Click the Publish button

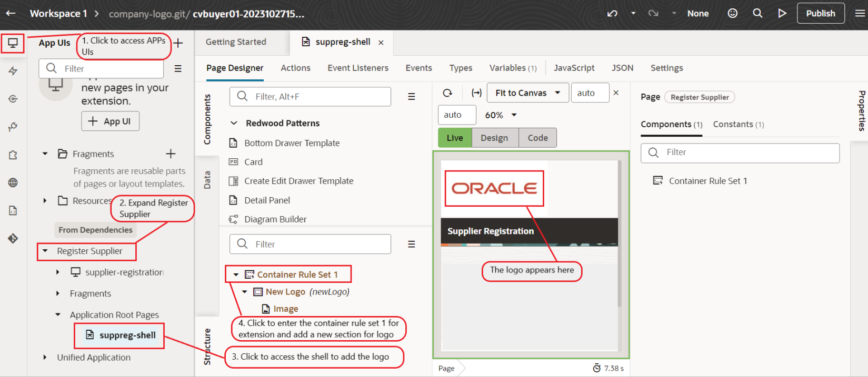pyautogui.click(x=821, y=13)
